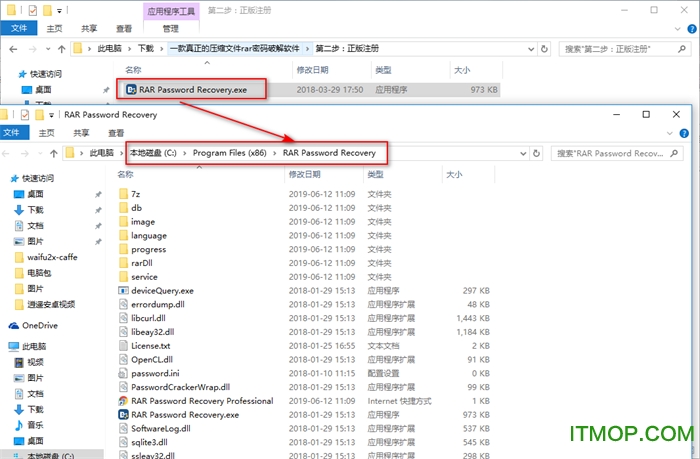Switch to 共享 tab in front window

tap(81, 133)
